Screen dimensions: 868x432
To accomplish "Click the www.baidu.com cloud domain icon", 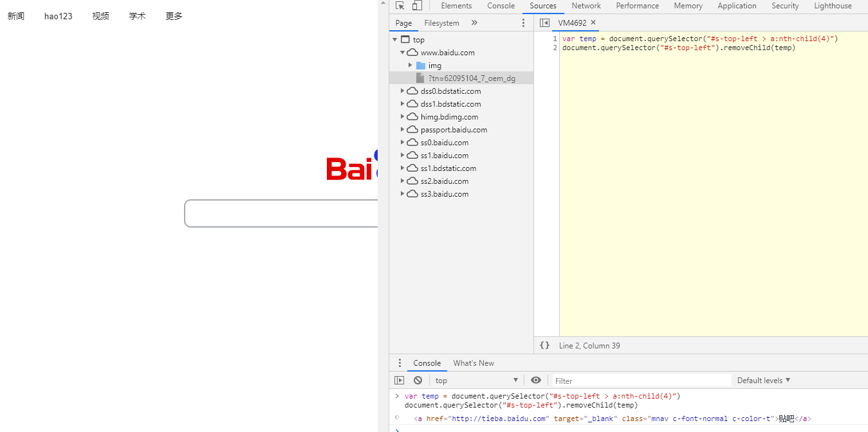I will click(412, 52).
